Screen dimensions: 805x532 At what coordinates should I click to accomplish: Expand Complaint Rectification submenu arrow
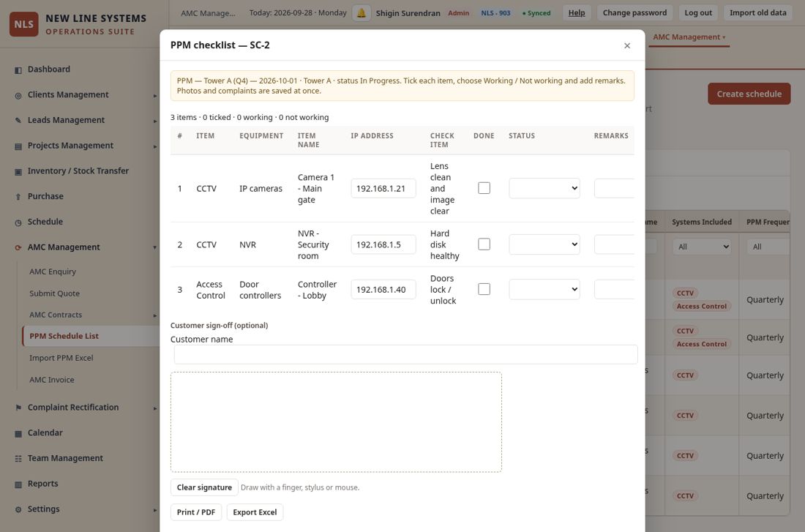154,408
